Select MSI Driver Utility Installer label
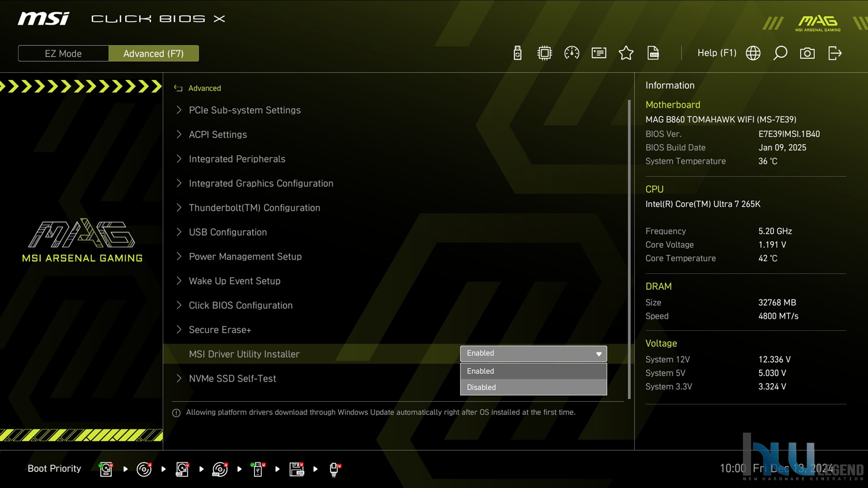Viewport: 868px width, 488px height. click(244, 354)
